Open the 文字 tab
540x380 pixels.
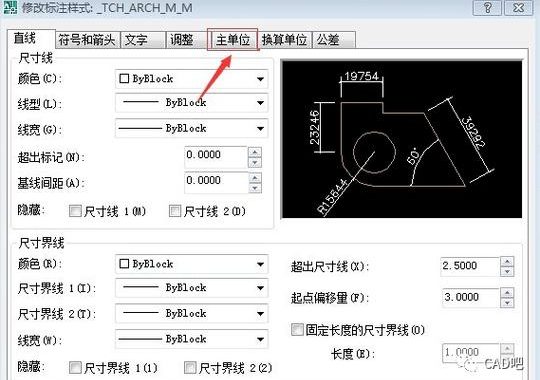click(143, 40)
